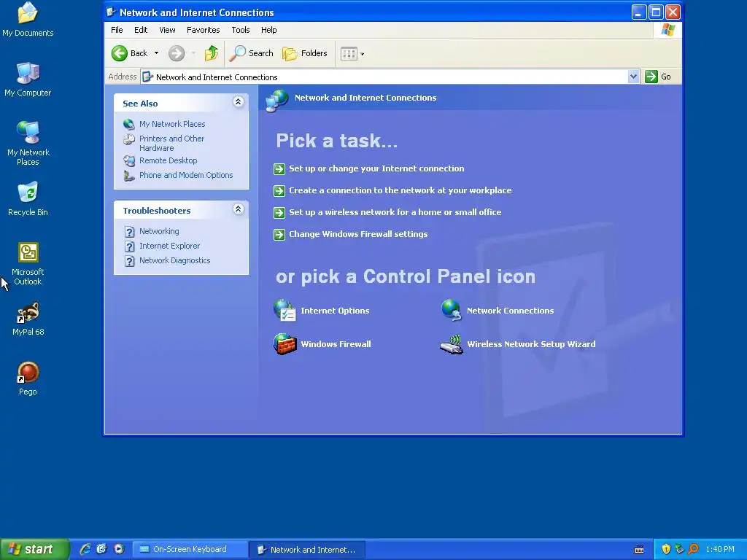Open the Wireless Network Setup Wizard icon
The width and height of the screenshot is (747, 560).
[x=451, y=345]
